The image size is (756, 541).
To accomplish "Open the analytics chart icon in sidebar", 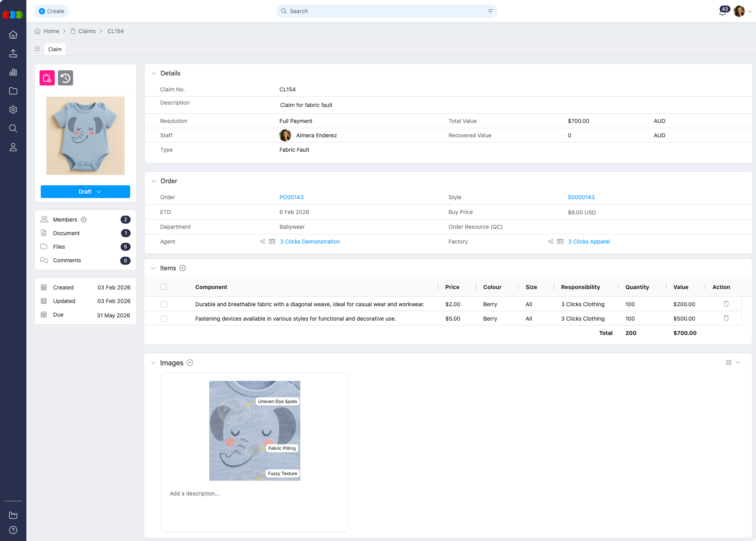I will click(13, 72).
